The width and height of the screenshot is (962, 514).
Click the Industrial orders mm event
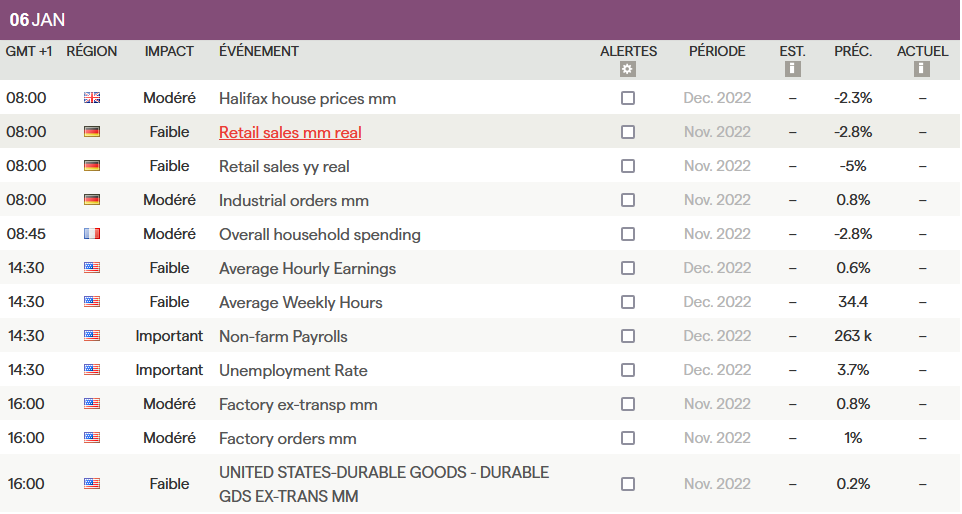[294, 200]
